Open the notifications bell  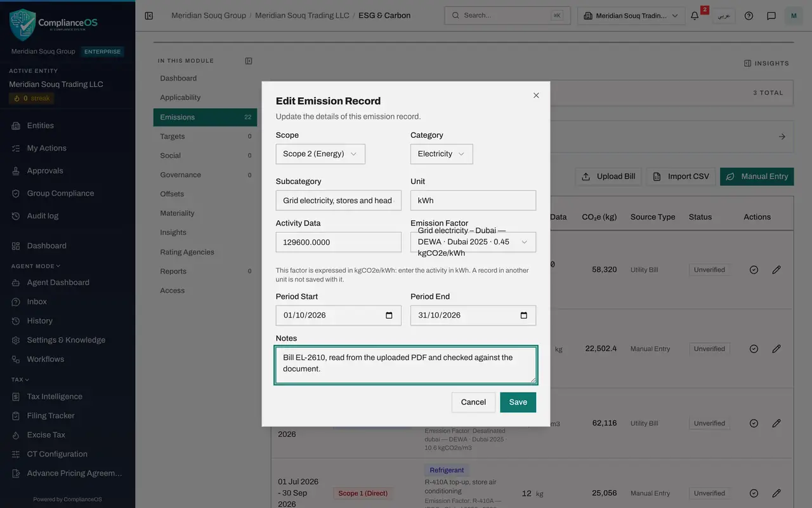[x=695, y=16]
